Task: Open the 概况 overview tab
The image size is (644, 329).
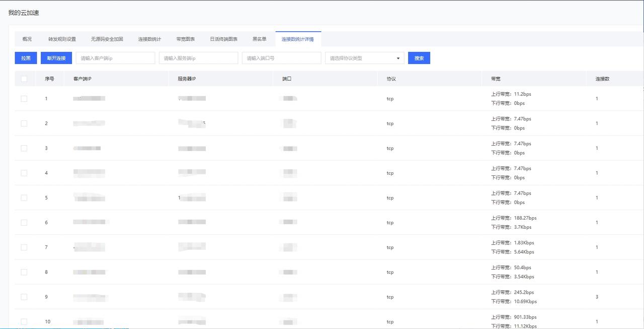Action: 27,39
